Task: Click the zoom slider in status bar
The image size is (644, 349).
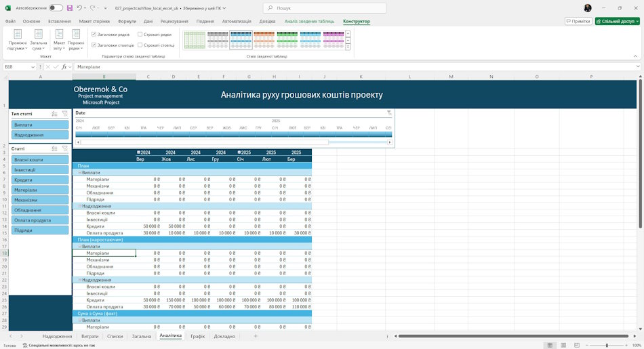Action: (x=607, y=346)
